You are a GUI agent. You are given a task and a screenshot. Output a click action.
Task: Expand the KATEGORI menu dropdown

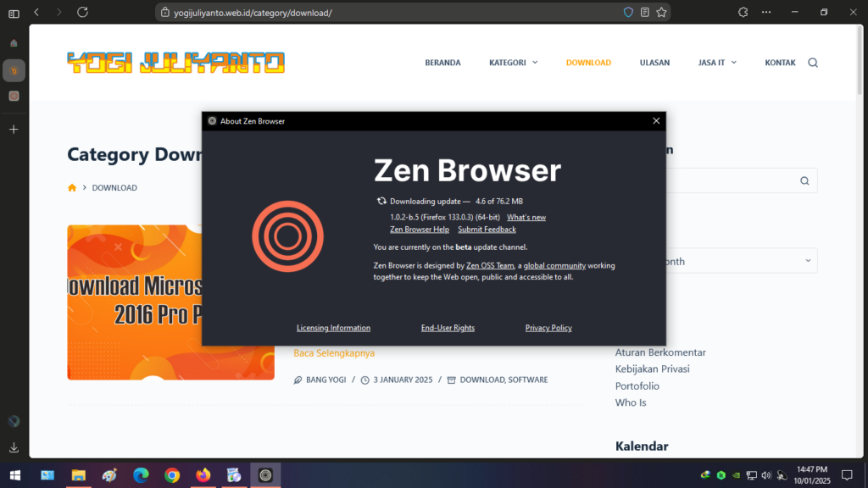pyautogui.click(x=513, y=63)
